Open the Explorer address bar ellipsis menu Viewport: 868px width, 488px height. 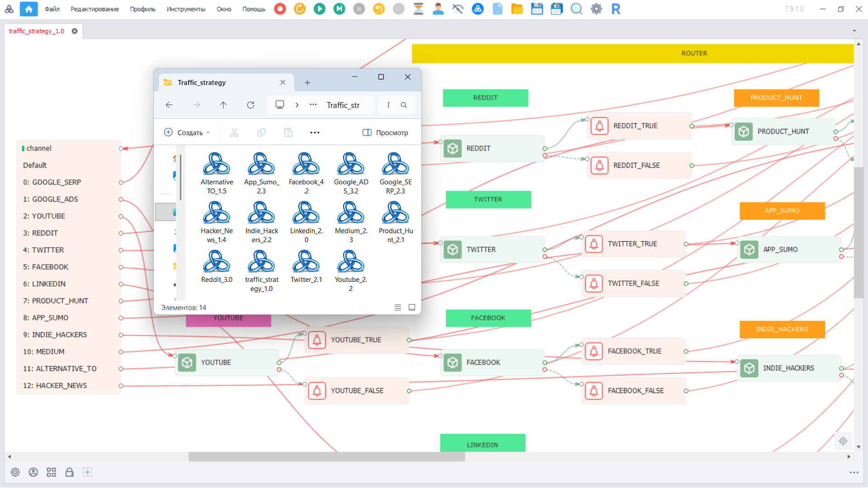coord(313,105)
